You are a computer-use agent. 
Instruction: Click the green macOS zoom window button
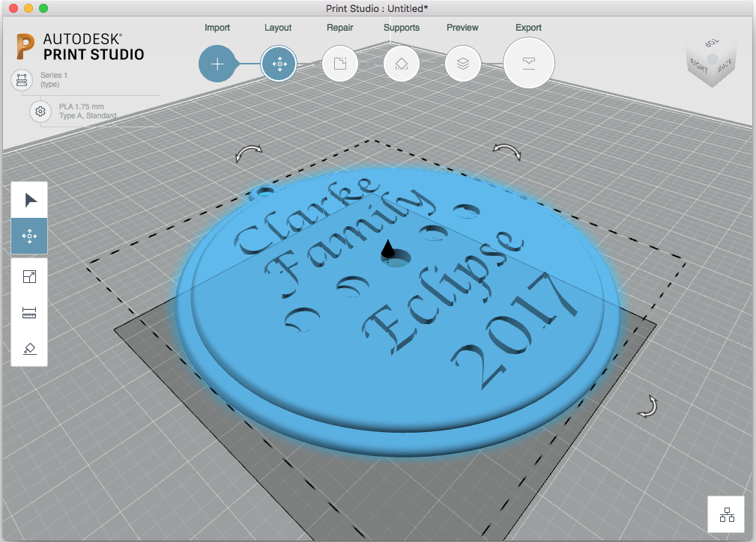pos(43,8)
